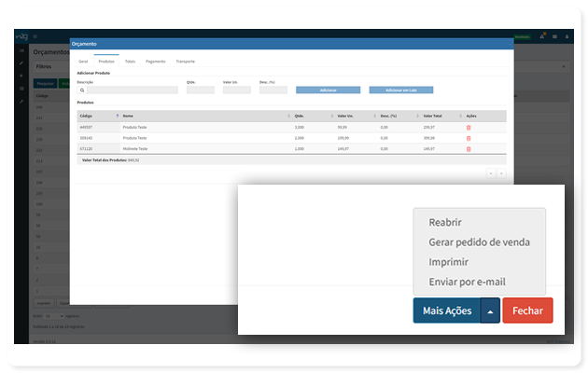This screenshot has height=373, width=588.
Task: Close the Orçamento dialog with X
Action: coord(510,44)
